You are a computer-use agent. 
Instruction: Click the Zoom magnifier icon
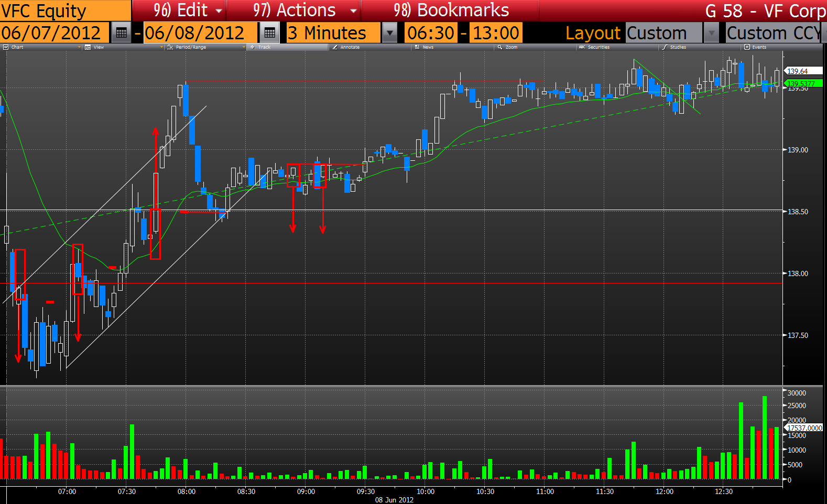coord(500,47)
